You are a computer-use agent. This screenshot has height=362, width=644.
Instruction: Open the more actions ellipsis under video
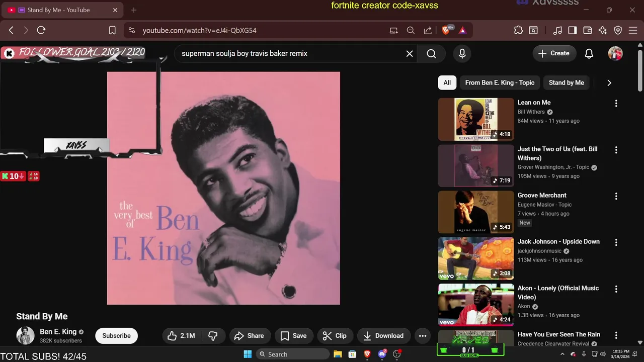(x=423, y=336)
